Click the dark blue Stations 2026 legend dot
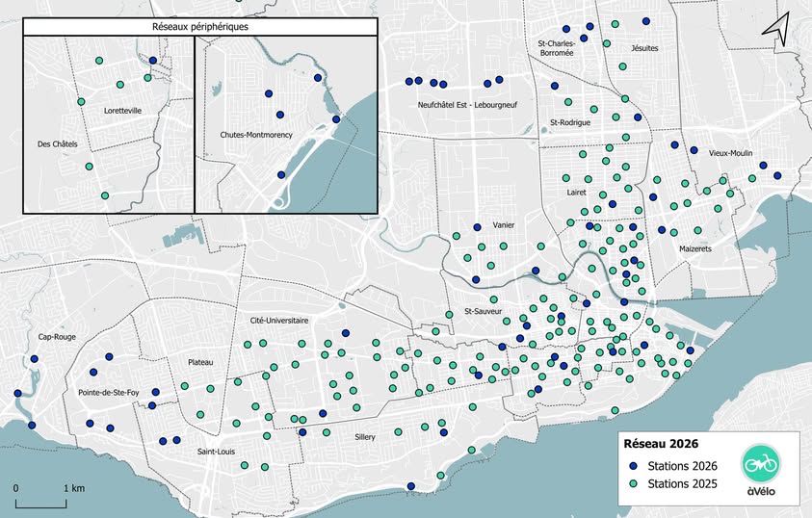Viewport: 812px width, 518px height. click(x=633, y=467)
